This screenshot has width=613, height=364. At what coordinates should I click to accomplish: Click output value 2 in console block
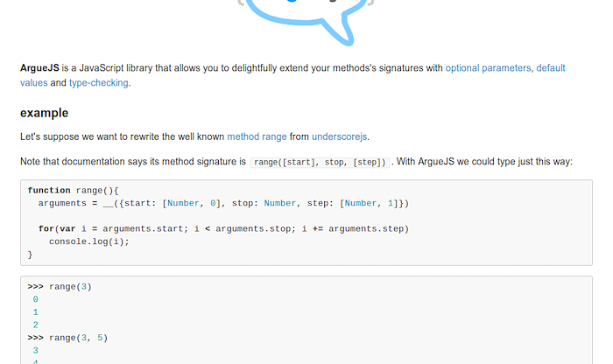[x=36, y=325]
